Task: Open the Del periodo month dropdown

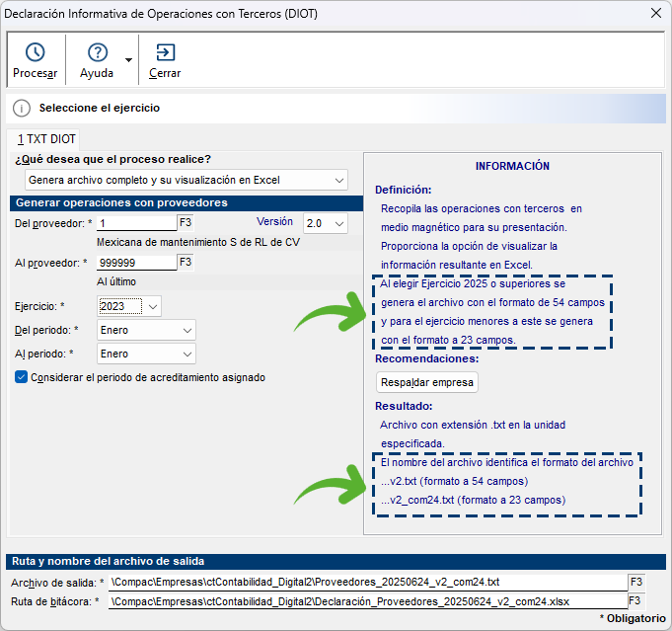Action: (187, 330)
